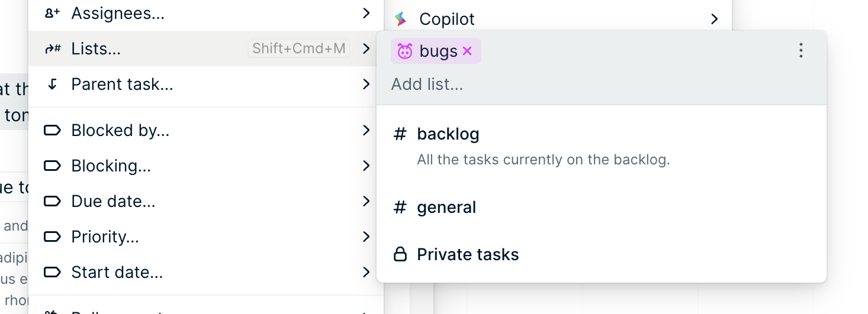868x314 pixels.
Task: Select the backlog list
Action: 448,134
